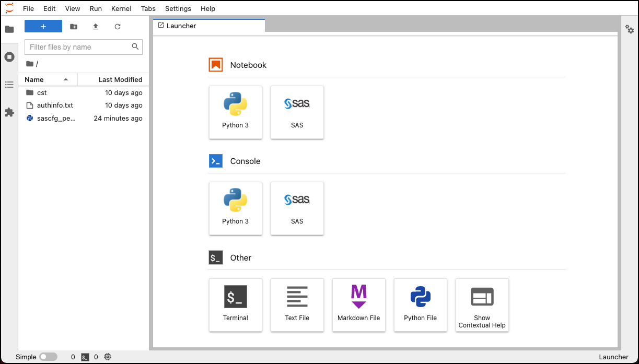Sort files by Name column
Image resolution: width=639 pixels, height=364 pixels.
click(48, 79)
